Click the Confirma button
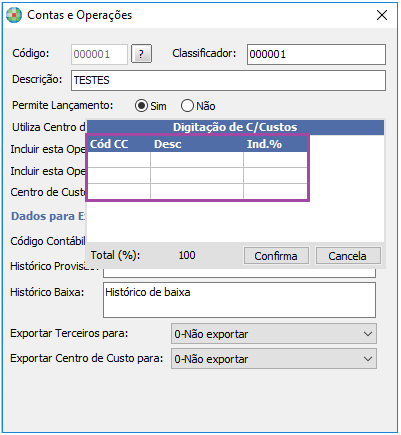Screen dimensions: 401x435 276,256
